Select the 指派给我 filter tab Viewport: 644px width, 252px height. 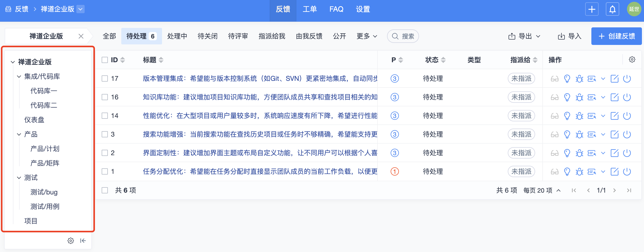pos(272,36)
